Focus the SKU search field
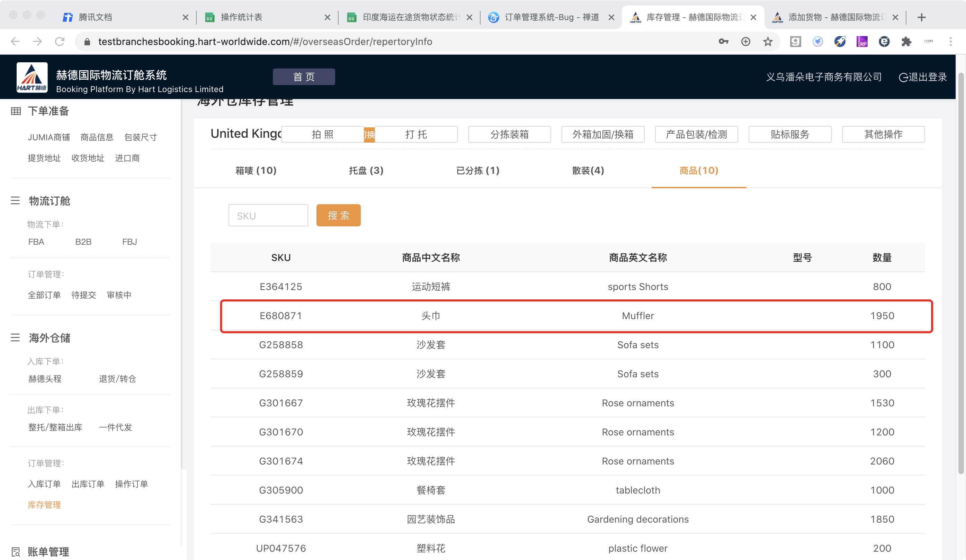The height and width of the screenshot is (560, 966). pos(268,215)
